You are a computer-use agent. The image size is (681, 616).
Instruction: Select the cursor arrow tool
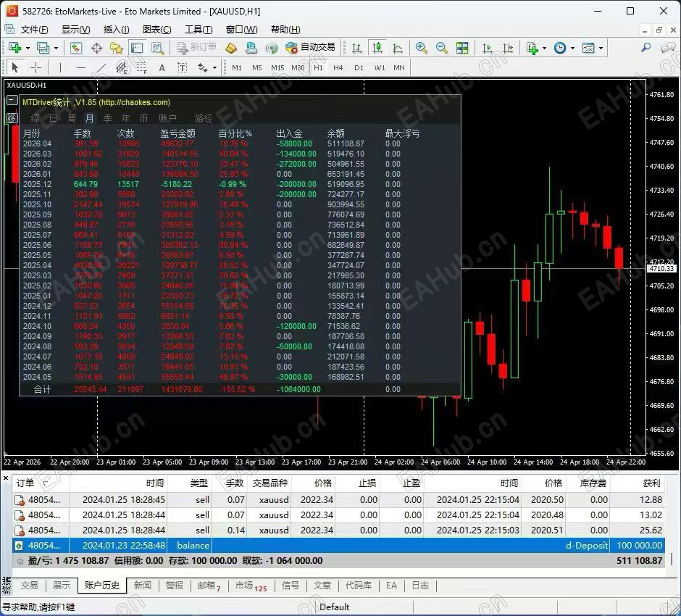(x=15, y=67)
